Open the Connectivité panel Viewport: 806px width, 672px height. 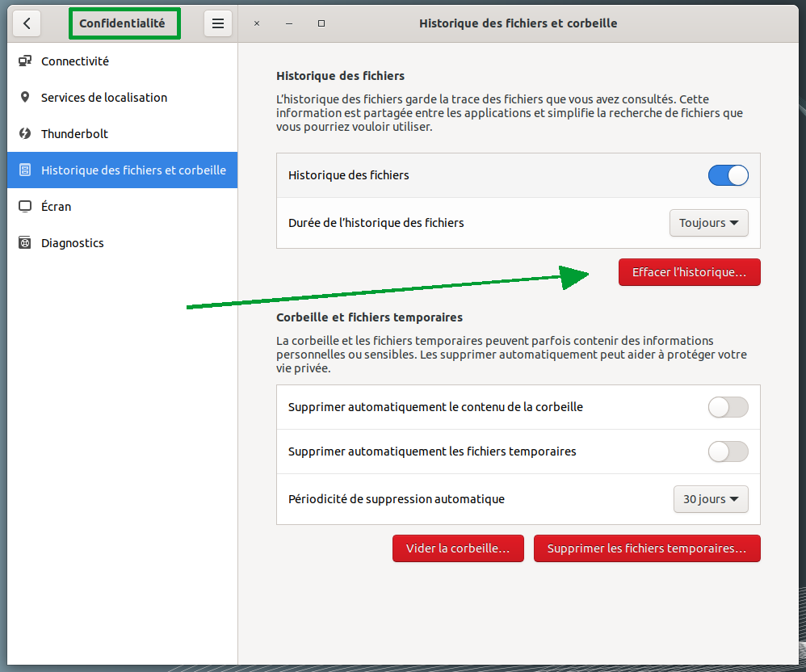point(122,61)
